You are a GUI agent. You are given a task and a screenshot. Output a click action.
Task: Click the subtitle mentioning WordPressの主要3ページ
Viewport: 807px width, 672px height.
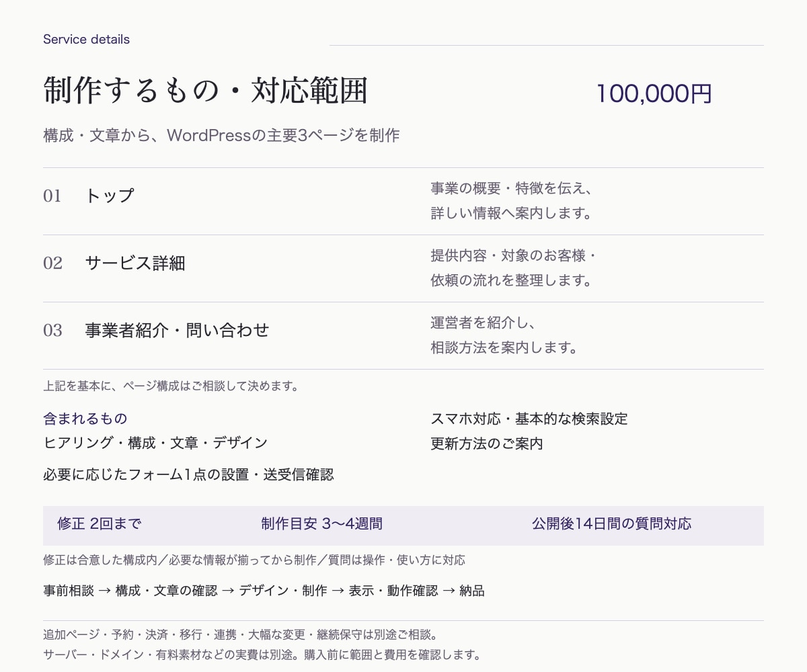[x=221, y=135]
